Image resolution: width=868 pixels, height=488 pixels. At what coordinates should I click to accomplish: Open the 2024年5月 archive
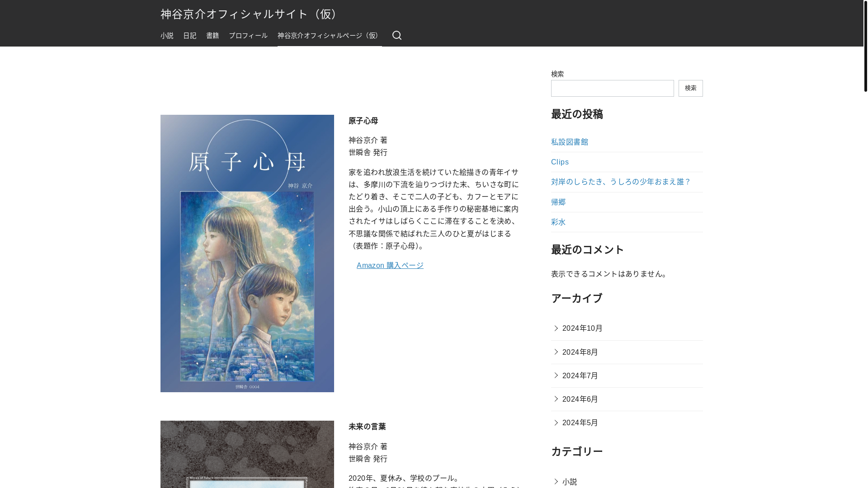pos(580,422)
